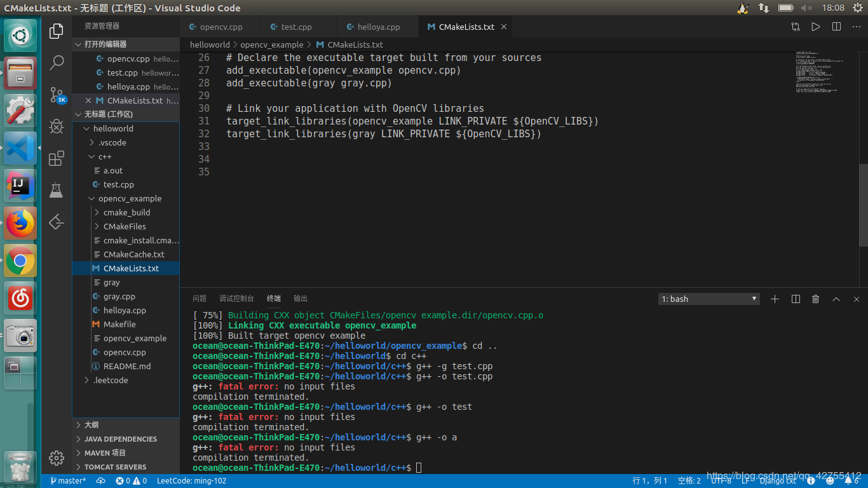The image size is (868, 488).
Task: Open gray.cpp in the file tree
Action: [x=126, y=296]
